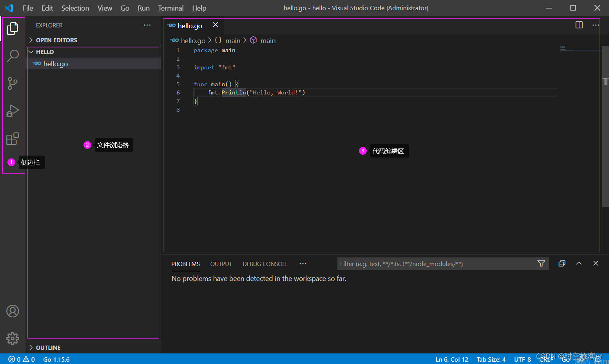Open the View menu
The image size is (609, 364).
[105, 8]
